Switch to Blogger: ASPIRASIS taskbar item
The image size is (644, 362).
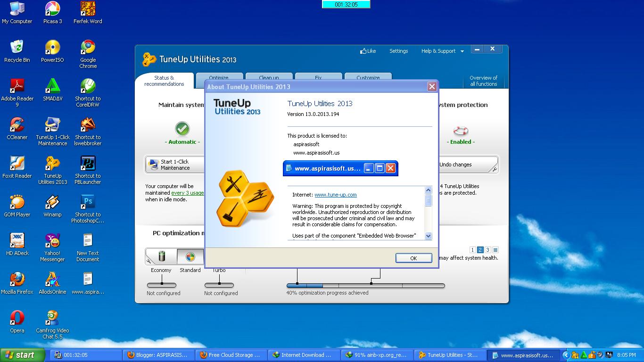point(159,355)
